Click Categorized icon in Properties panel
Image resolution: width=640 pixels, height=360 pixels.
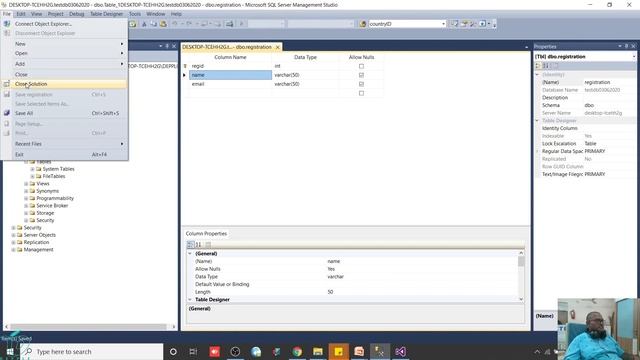(x=538, y=66)
